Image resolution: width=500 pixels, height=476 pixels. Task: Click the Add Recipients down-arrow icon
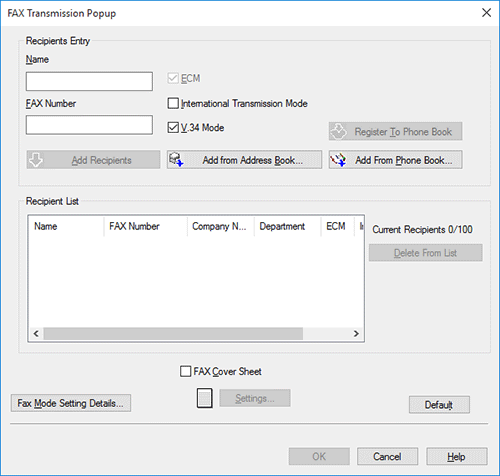point(36,160)
